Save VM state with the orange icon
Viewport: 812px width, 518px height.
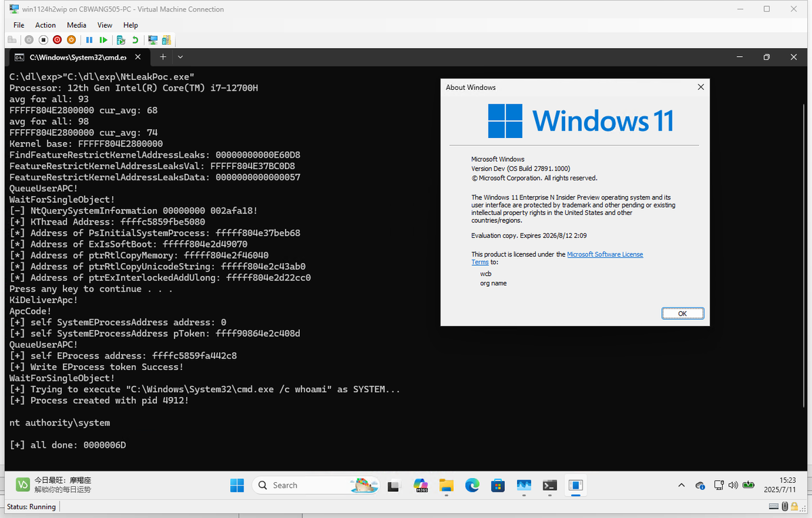coord(71,40)
